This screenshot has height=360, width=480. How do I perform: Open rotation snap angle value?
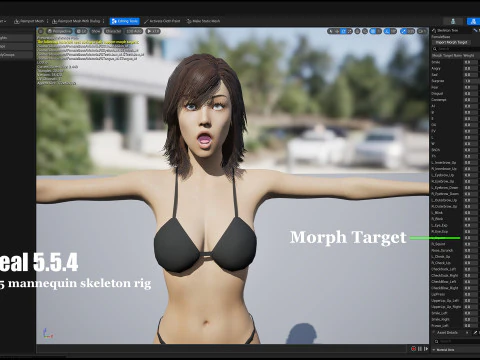point(393,31)
